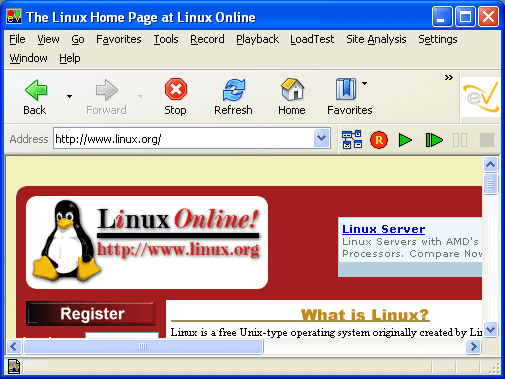This screenshot has width=505, height=379.
Task: Click the vertical scrollbar down arrow
Action: coord(490,330)
